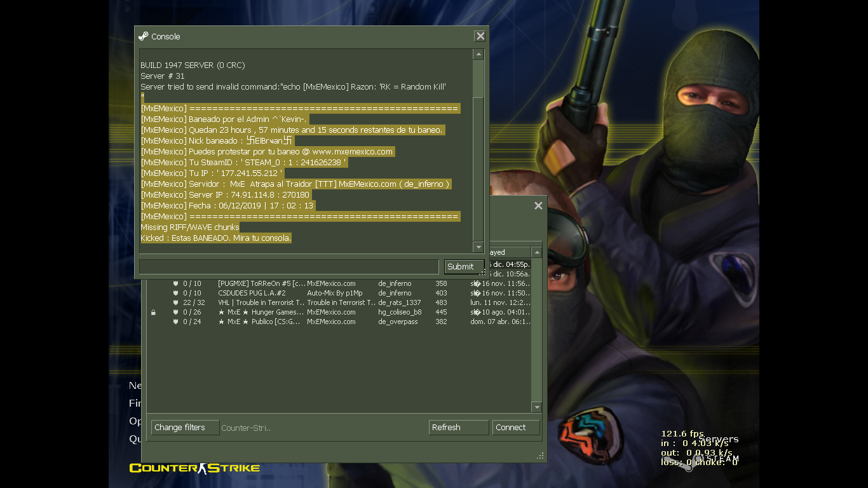Click the latency value 483

(x=441, y=302)
